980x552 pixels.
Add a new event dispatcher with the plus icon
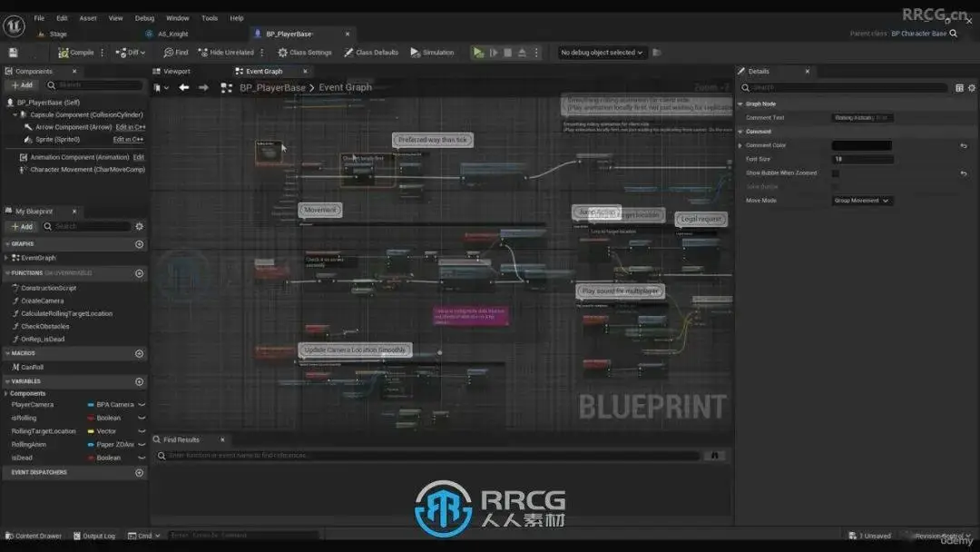click(x=140, y=473)
